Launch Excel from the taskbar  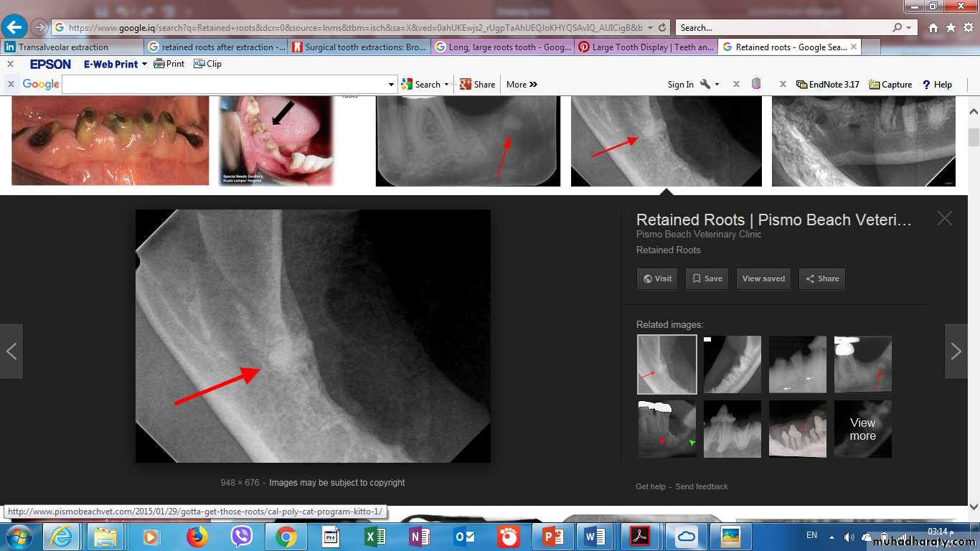(x=374, y=537)
